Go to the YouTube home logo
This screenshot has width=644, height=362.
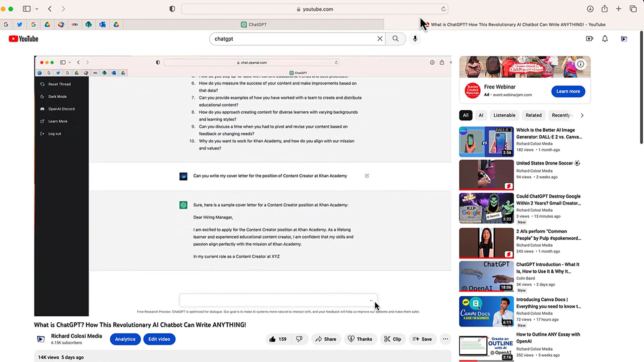point(23,39)
